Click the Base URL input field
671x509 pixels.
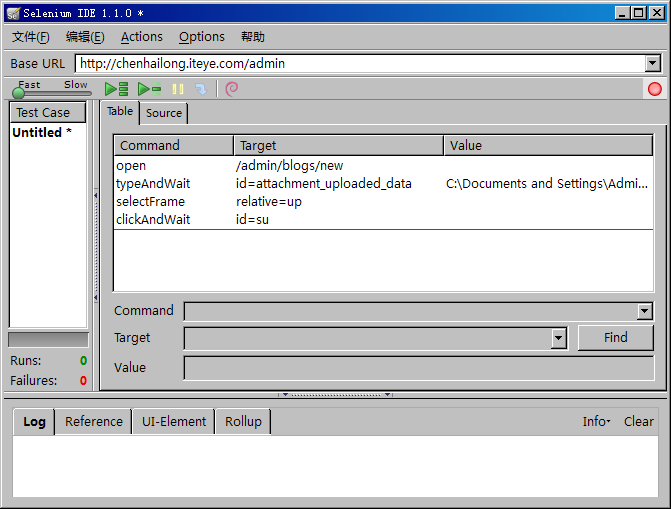tap(359, 64)
